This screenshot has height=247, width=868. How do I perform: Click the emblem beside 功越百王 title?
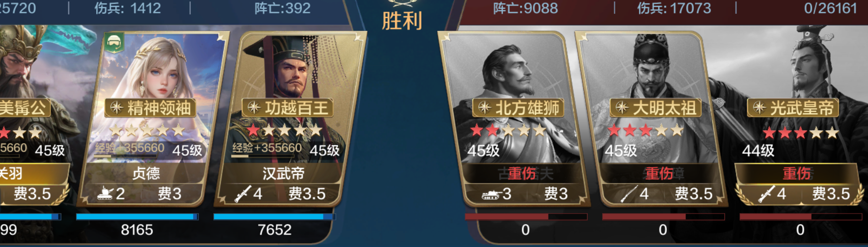[x=254, y=108]
